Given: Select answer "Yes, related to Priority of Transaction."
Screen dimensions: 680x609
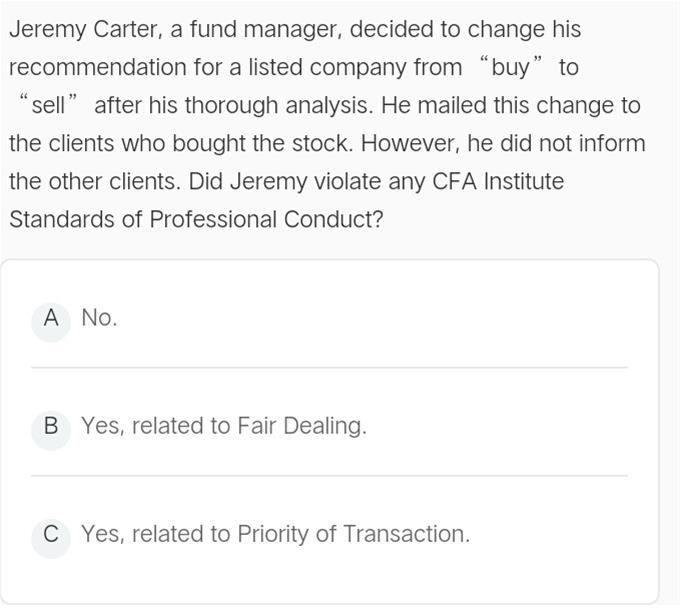Looking at the screenshot, I should [275, 534].
